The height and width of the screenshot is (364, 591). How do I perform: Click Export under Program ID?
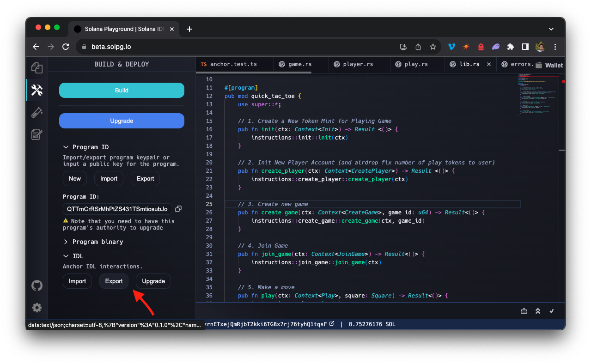145,179
